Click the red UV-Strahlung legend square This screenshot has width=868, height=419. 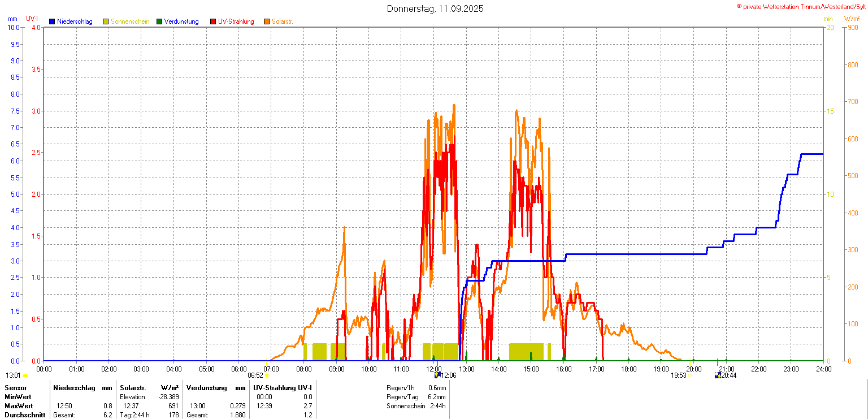(x=213, y=21)
